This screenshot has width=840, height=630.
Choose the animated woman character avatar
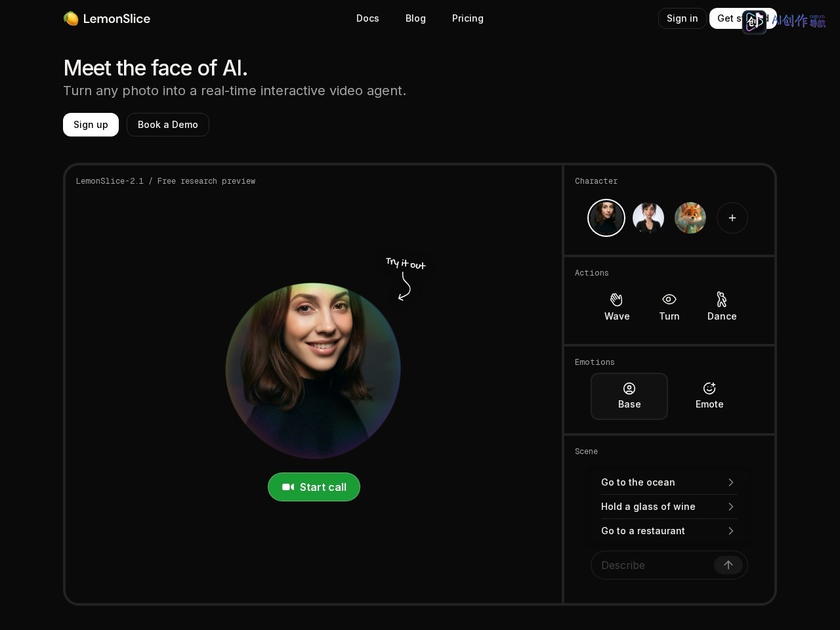[648, 218]
